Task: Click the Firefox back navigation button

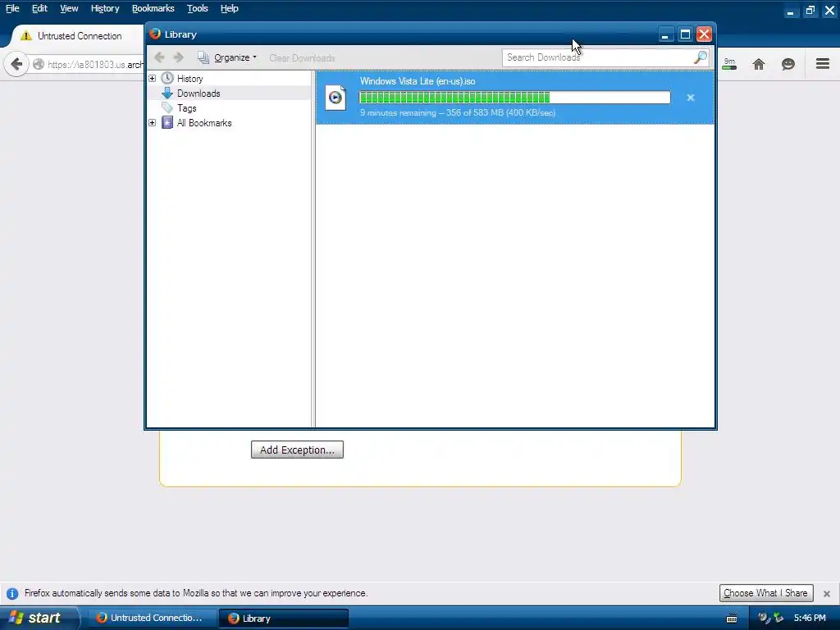Action: click(16, 64)
